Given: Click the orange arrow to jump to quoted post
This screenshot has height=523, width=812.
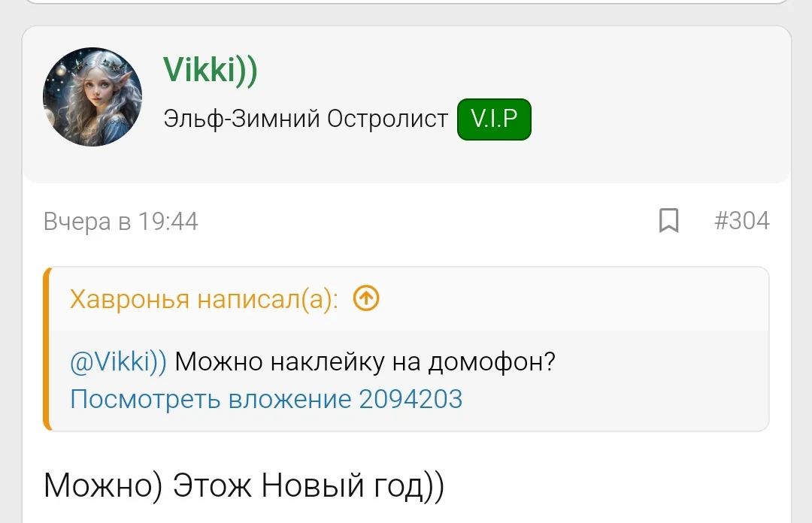Looking at the screenshot, I should (366, 298).
